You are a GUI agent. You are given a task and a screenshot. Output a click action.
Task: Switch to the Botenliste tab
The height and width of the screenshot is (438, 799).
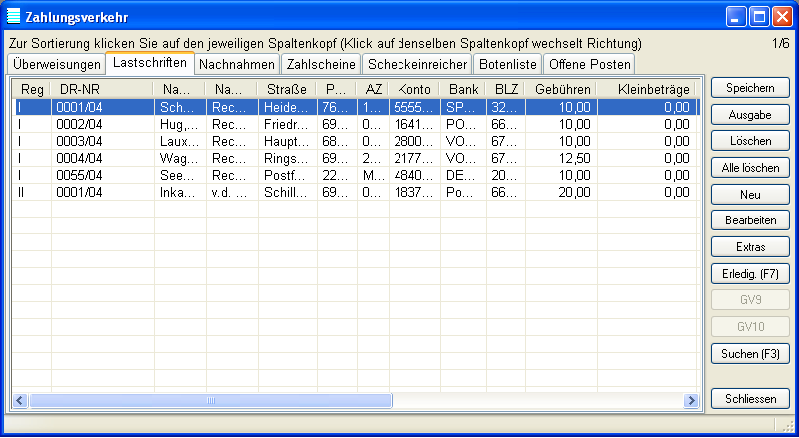508,64
